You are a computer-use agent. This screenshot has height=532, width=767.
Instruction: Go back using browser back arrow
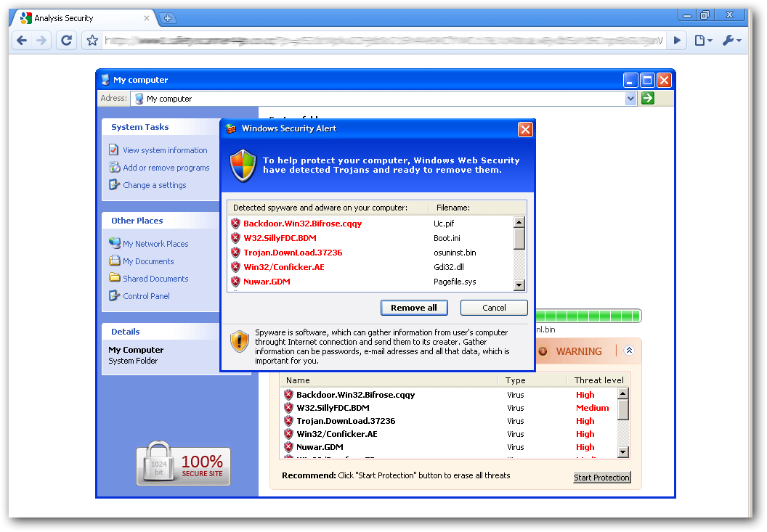(x=22, y=40)
